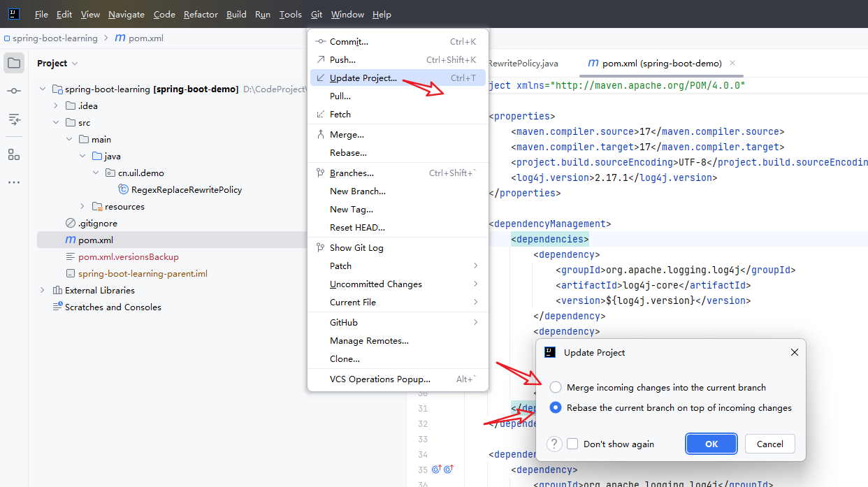
Task: Choose Merge... from Git menu
Action: tap(398, 134)
